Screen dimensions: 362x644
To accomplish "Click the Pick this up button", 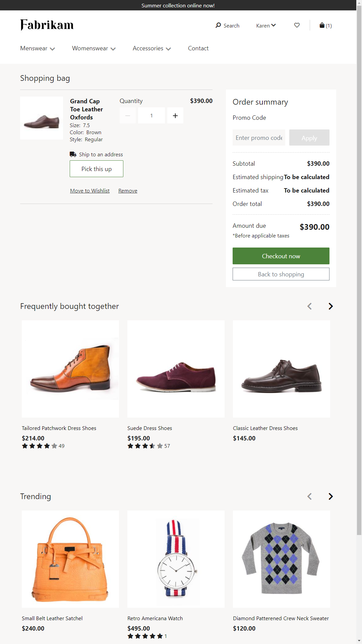I will pyautogui.click(x=96, y=169).
